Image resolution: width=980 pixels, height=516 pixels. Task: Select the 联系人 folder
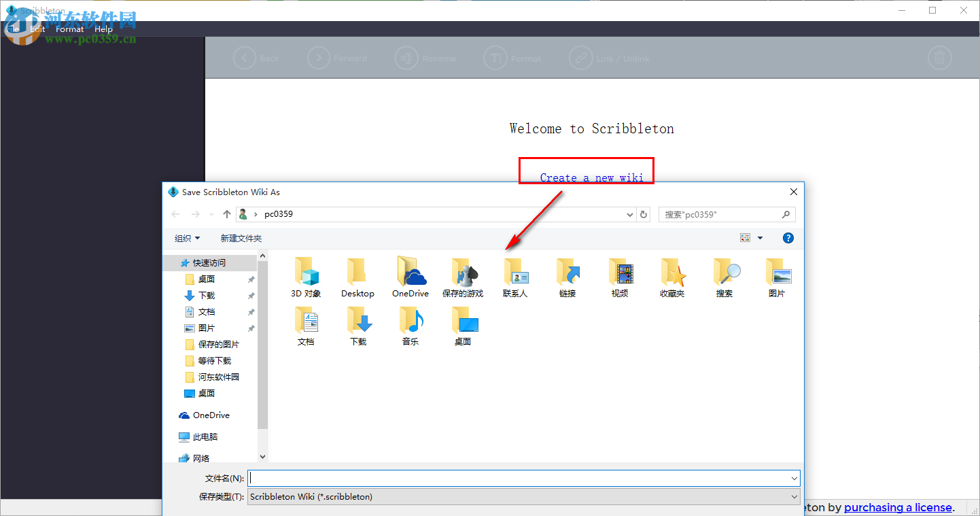(515, 277)
